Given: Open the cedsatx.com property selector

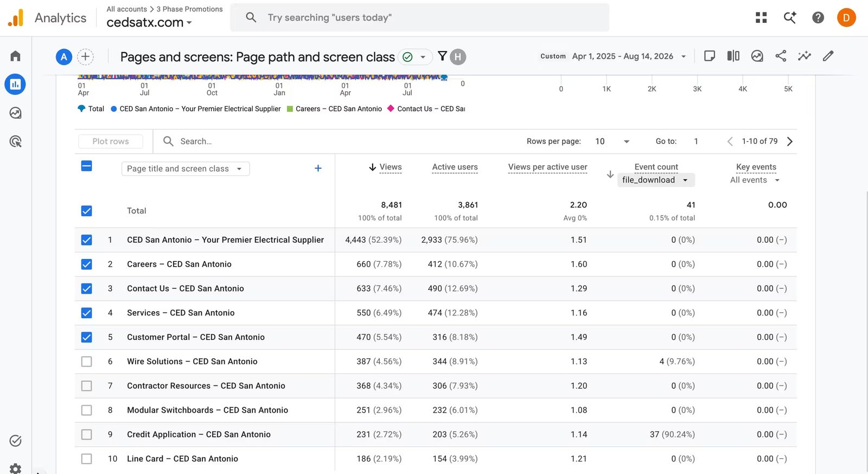Looking at the screenshot, I should click(x=149, y=22).
